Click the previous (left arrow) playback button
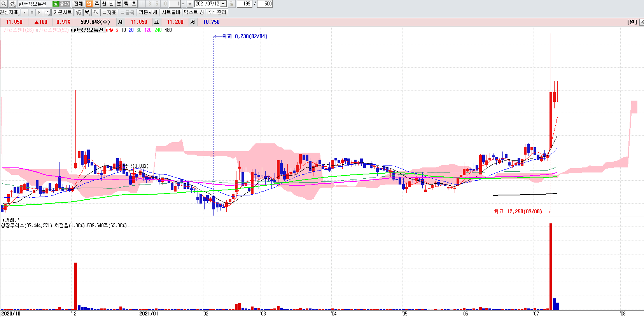The width and height of the screenshot is (644, 317). click(x=24, y=12)
